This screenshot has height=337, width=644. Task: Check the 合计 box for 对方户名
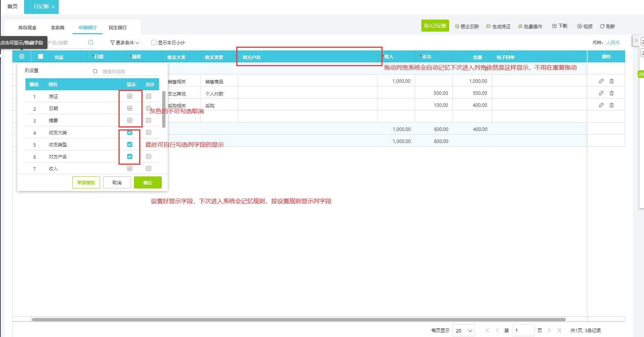click(x=149, y=156)
